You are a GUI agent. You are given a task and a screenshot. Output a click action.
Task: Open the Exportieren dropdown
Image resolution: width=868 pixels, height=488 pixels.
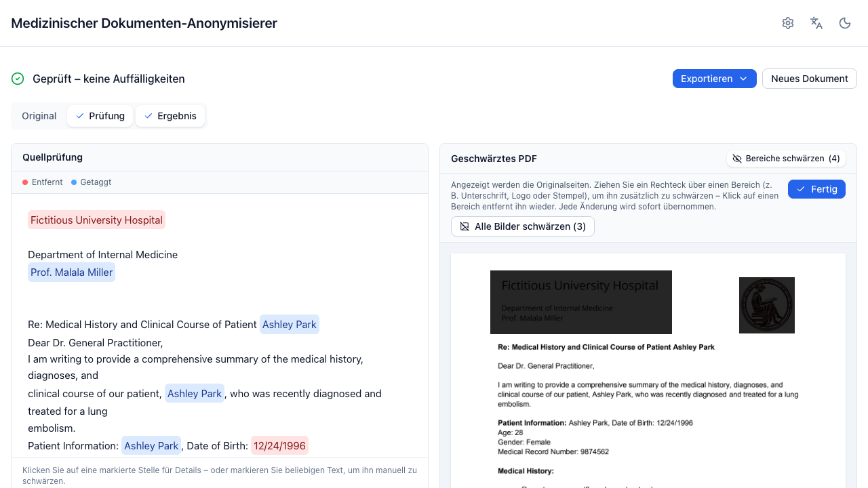[714, 79]
